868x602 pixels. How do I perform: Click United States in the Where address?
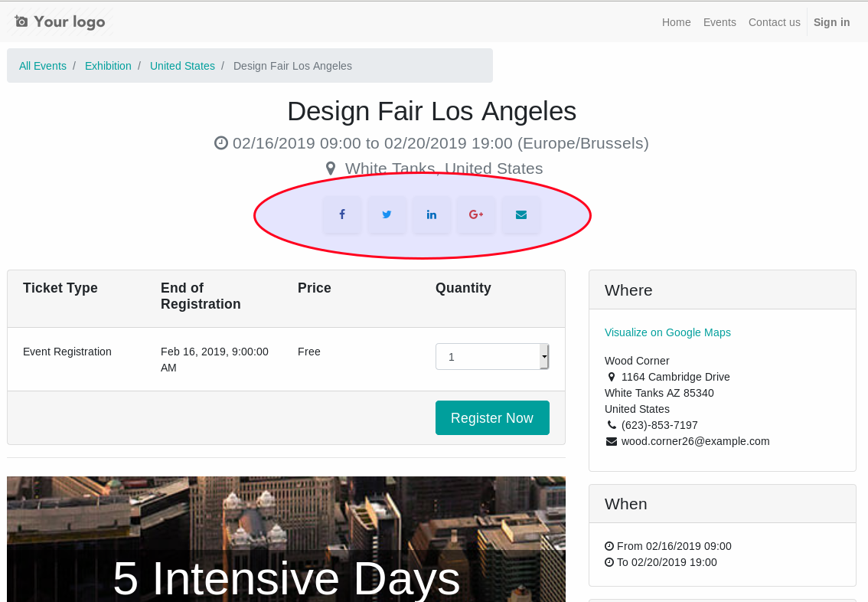(637, 409)
